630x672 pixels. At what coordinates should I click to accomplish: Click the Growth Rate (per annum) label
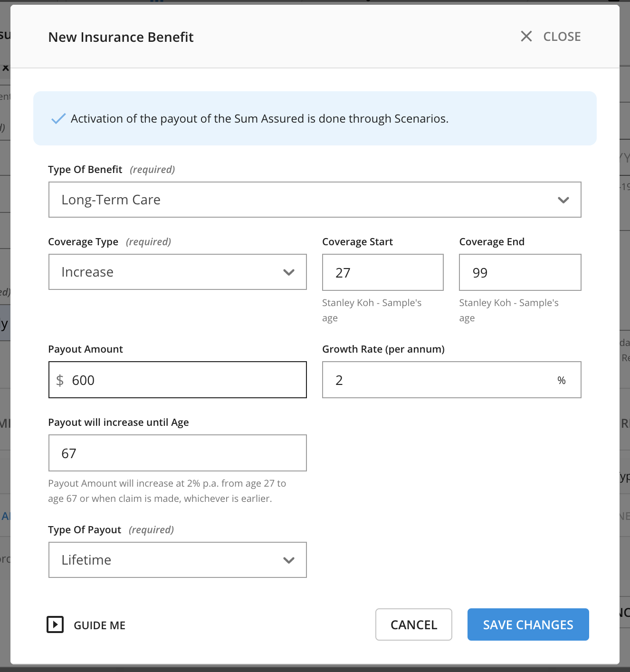coord(383,349)
